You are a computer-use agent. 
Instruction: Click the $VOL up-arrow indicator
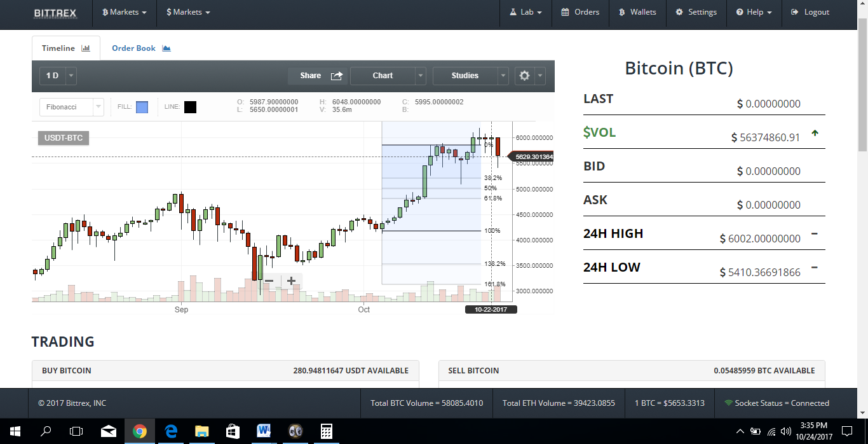(815, 134)
